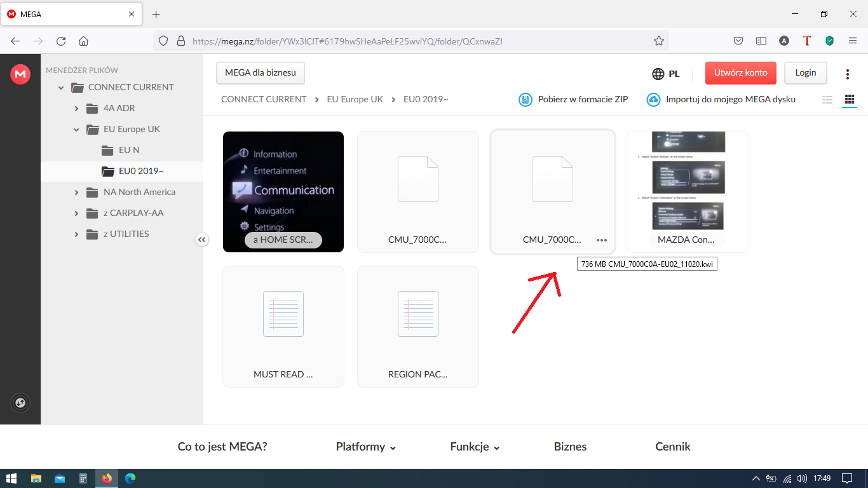
Task: Open the three-dot menu beside Login
Action: click(847, 74)
